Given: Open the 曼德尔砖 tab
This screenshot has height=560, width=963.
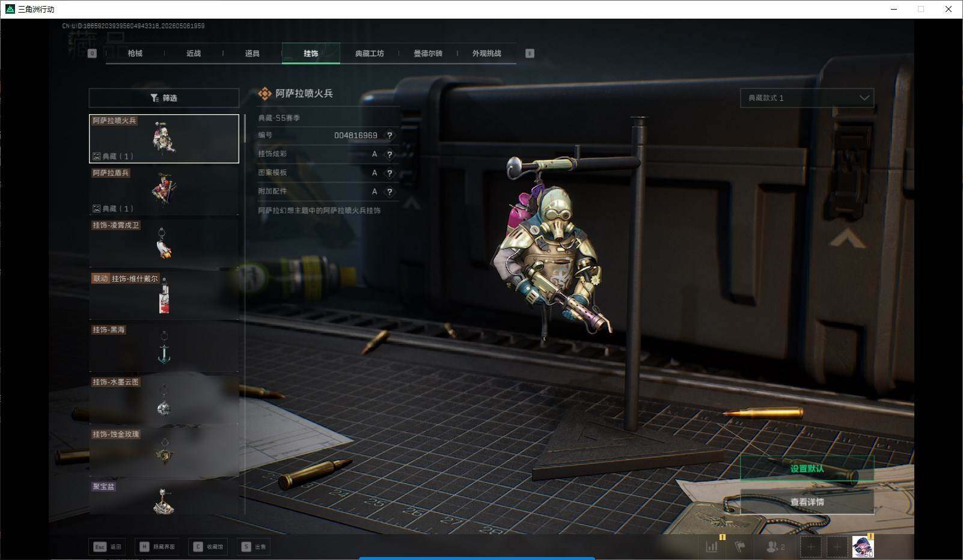Looking at the screenshot, I should click(x=428, y=53).
